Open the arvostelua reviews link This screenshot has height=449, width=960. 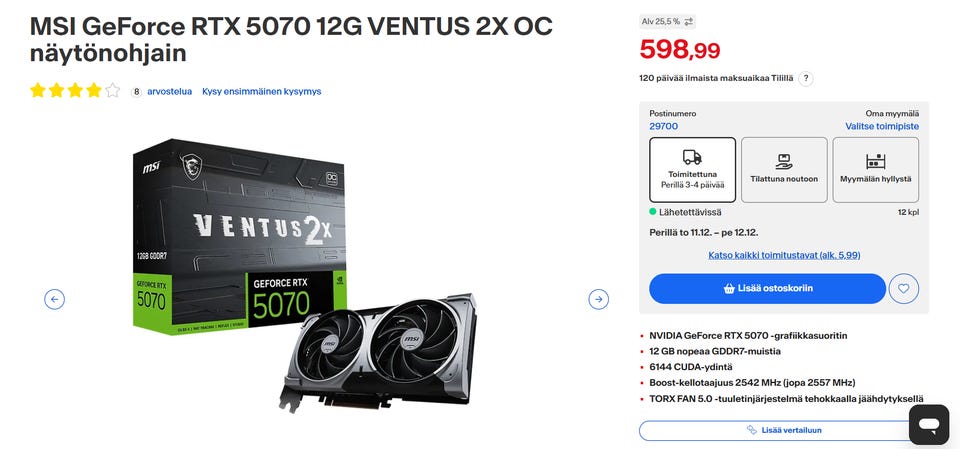point(170,91)
